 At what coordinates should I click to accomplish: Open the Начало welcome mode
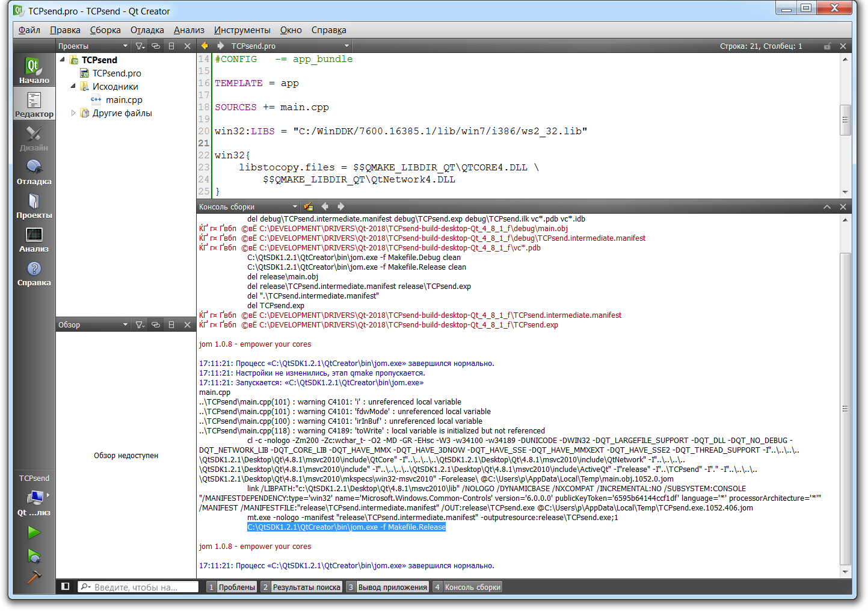(34, 70)
